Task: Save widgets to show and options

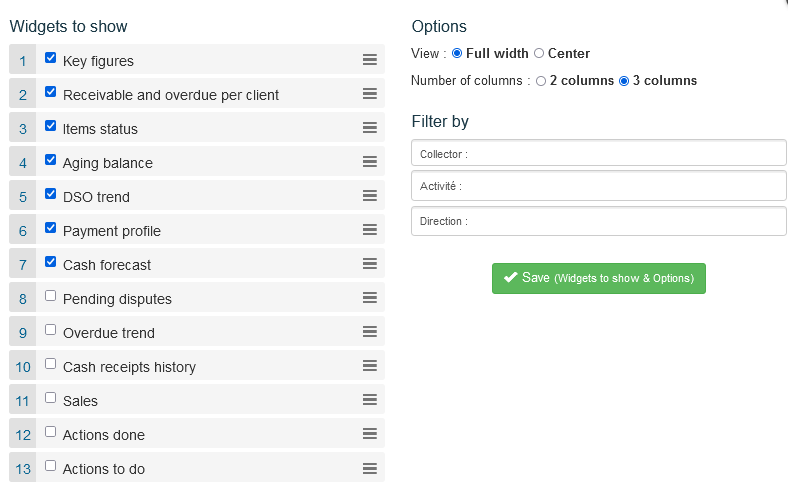Action: click(x=599, y=278)
